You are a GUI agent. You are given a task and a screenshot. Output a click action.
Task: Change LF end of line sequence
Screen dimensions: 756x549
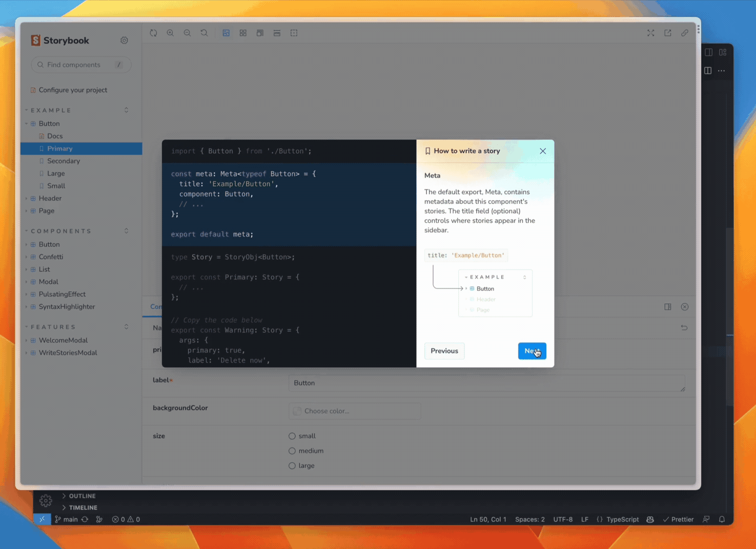click(x=585, y=519)
